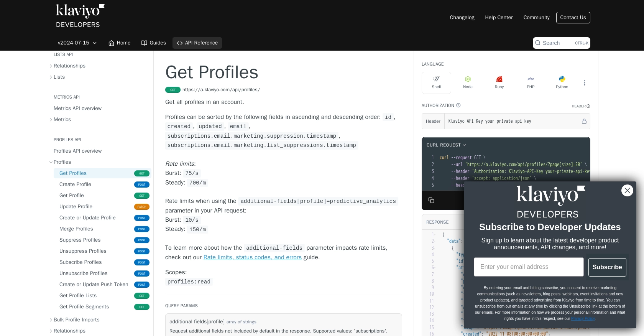Open Rate limits, status codes, and errors guide
Image resolution: width=644 pixels, height=336 pixels.
(253, 257)
